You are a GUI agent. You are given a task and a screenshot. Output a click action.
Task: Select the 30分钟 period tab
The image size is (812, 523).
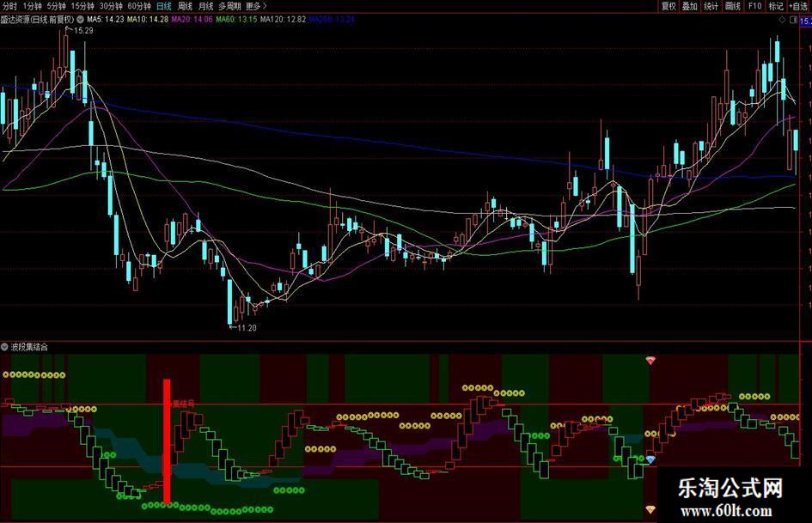click(x=111, y=6)
